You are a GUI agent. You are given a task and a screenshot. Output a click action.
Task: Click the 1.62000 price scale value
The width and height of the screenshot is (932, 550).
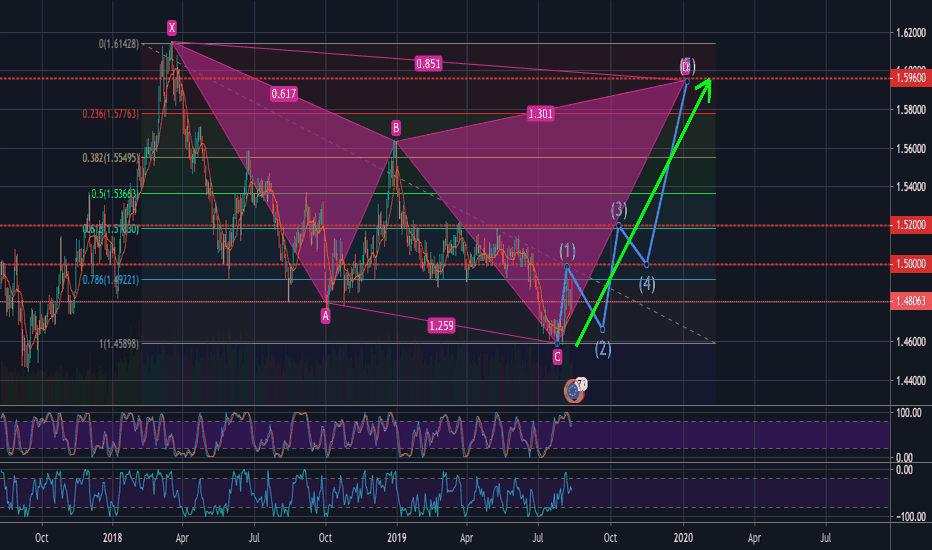[911, 33]
